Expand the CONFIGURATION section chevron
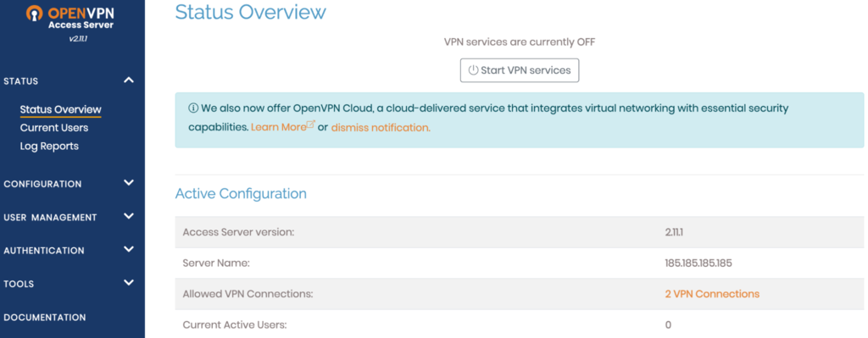The height and width of the screenshot is (338, 868). (x=129, y=183)
